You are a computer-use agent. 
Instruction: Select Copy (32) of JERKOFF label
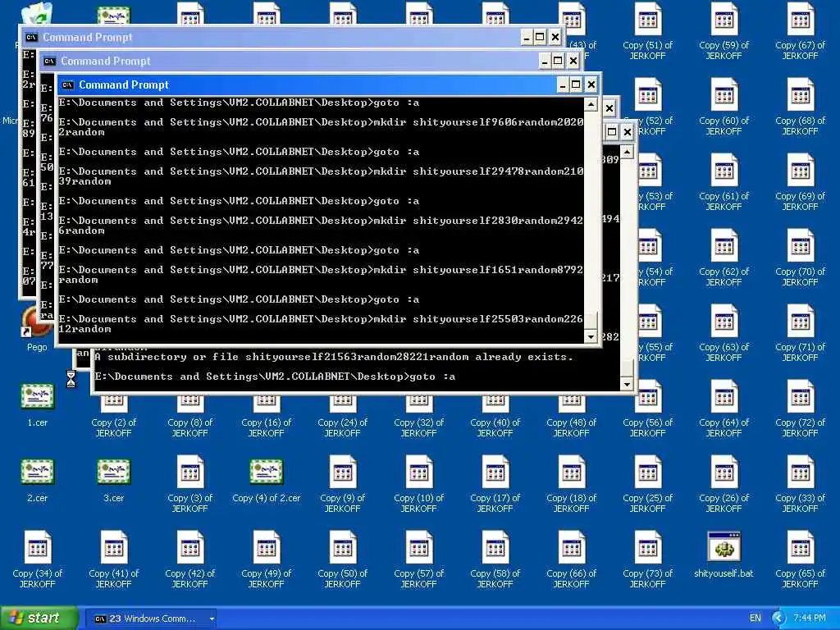pos(418,427)
